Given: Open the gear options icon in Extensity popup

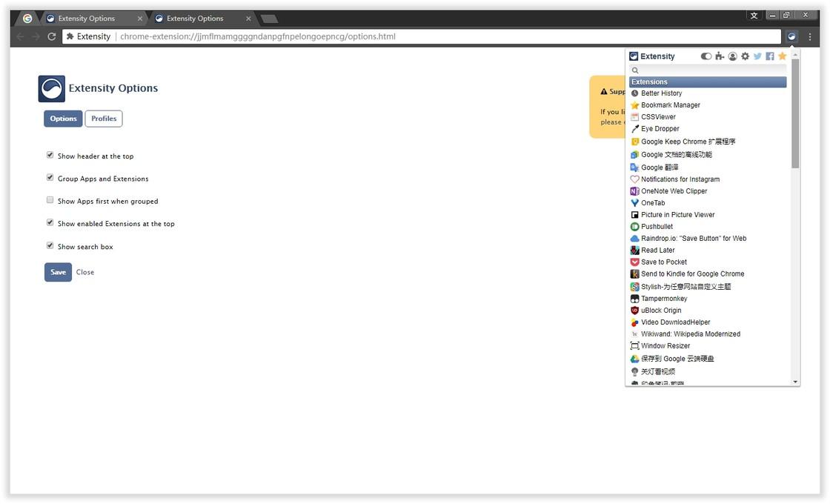Looking at the screenshot, I should click(x=746, y=56).
